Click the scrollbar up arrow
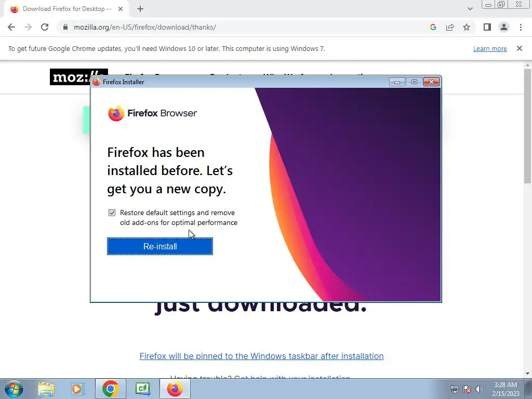Viewport: 532px width, 399px height. pyautogui.click(x=528, y=65)
